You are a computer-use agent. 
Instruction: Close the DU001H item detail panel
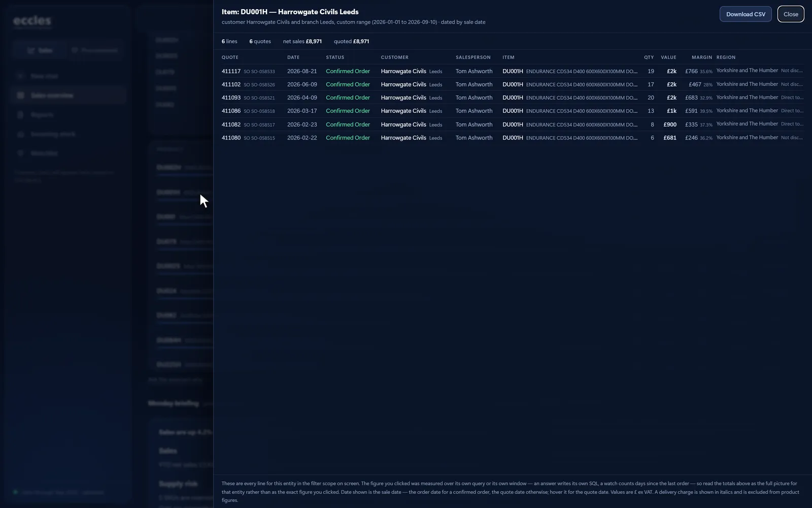tap(791, 14)
